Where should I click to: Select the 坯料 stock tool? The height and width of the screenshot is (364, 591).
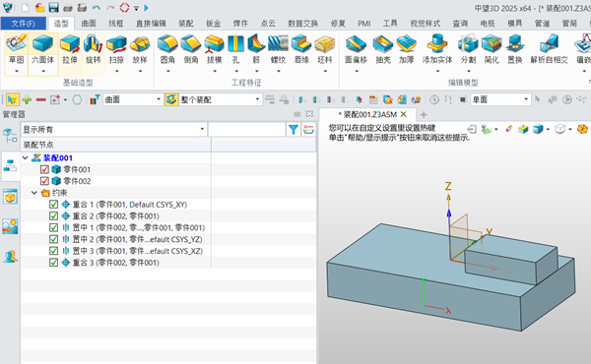coord(324,49)
